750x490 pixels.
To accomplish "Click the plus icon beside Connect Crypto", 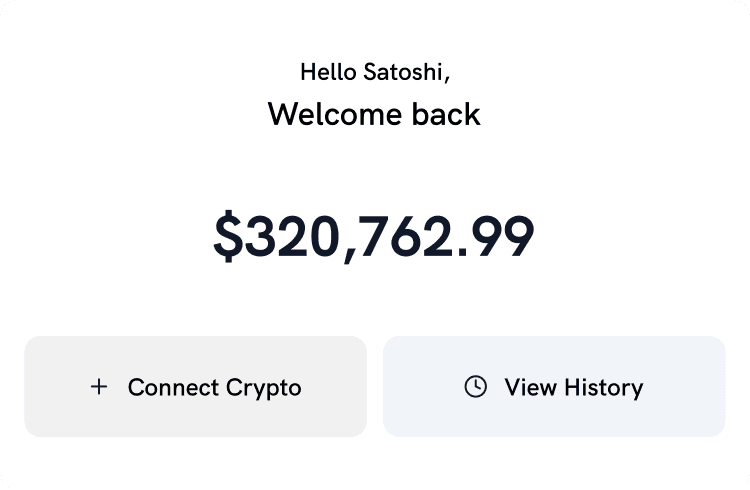I will tap(99, 387).
